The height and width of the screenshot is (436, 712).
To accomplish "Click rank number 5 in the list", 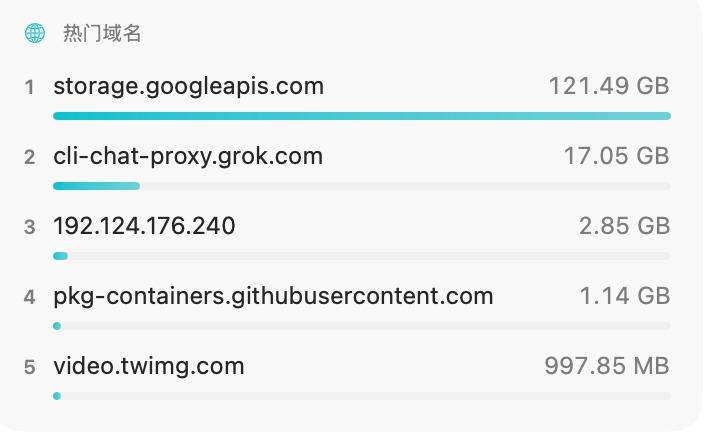I will pyautogui.click(x=30, y=367).
